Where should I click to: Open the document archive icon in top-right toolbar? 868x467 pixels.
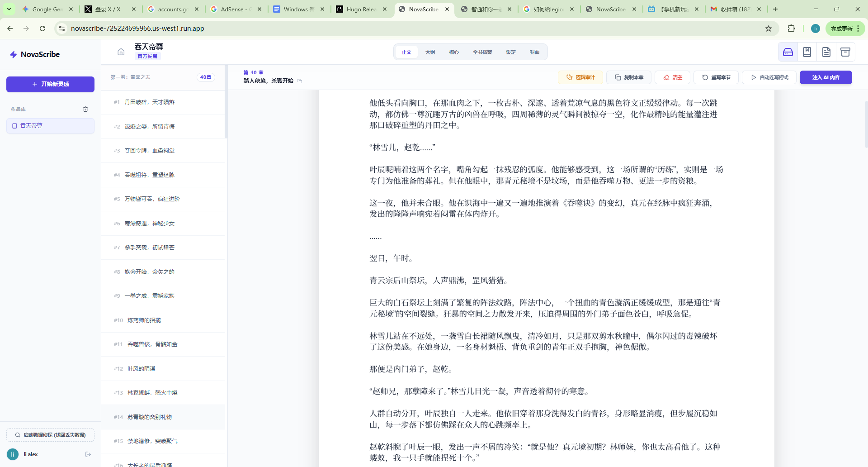[x=826, y=52]
